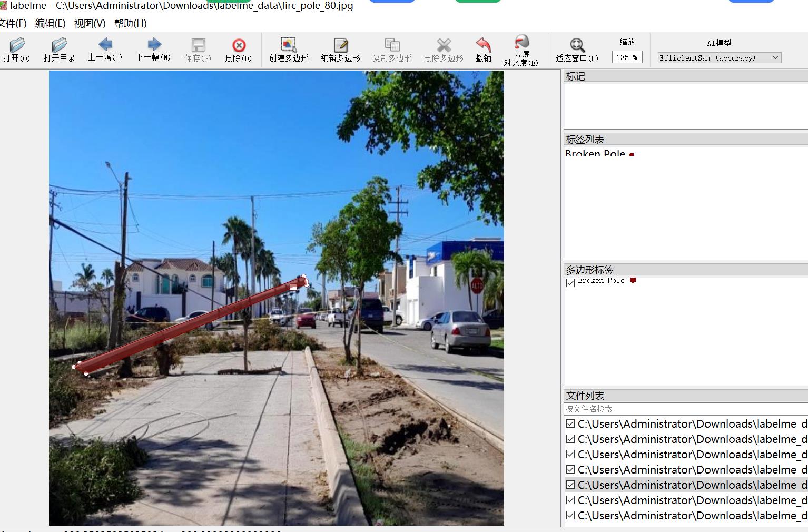
Task: Select Broken Pole in the label list
Action: (595, 154)
